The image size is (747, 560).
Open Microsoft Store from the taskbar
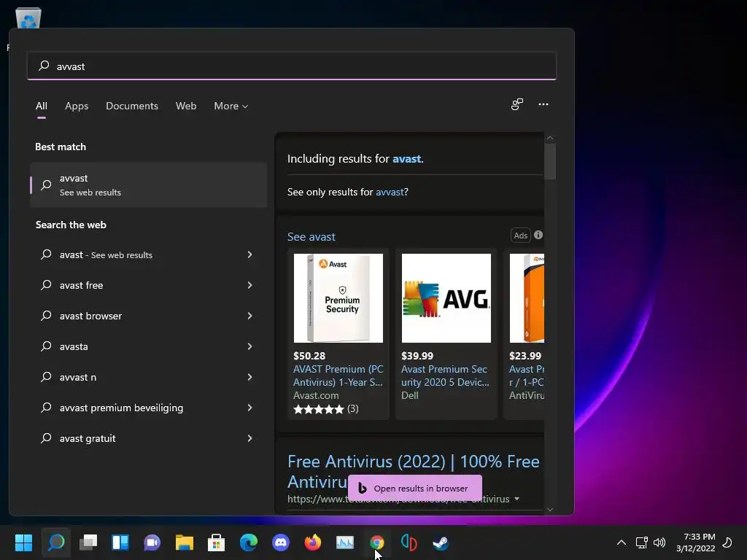216,542
